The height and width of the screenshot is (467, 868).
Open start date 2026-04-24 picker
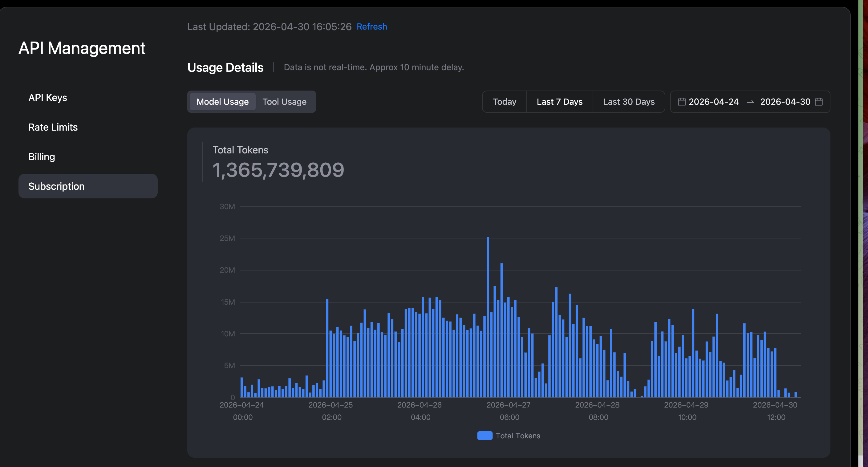click(713, 101)
